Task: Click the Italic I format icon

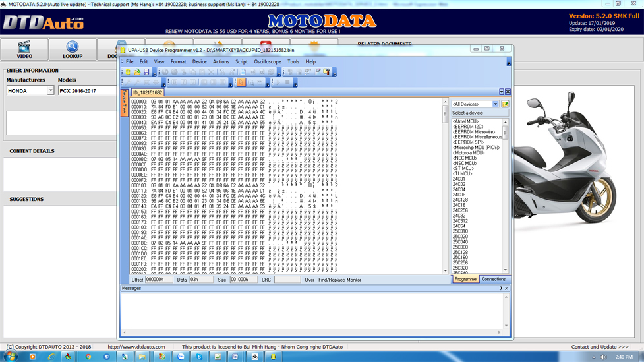Action: (184, 82)
